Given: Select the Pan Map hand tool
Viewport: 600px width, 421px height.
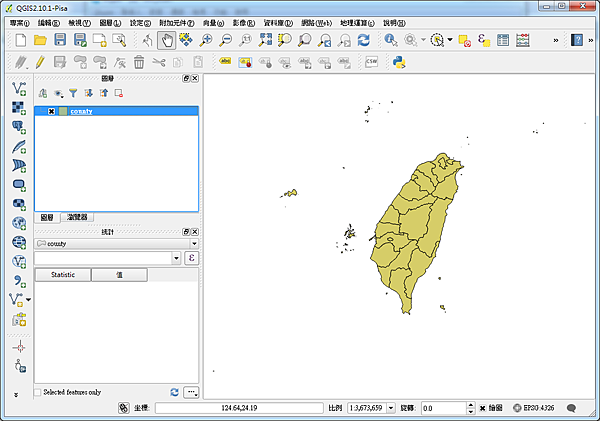Looking at the screenshot, I should [165, 40].
